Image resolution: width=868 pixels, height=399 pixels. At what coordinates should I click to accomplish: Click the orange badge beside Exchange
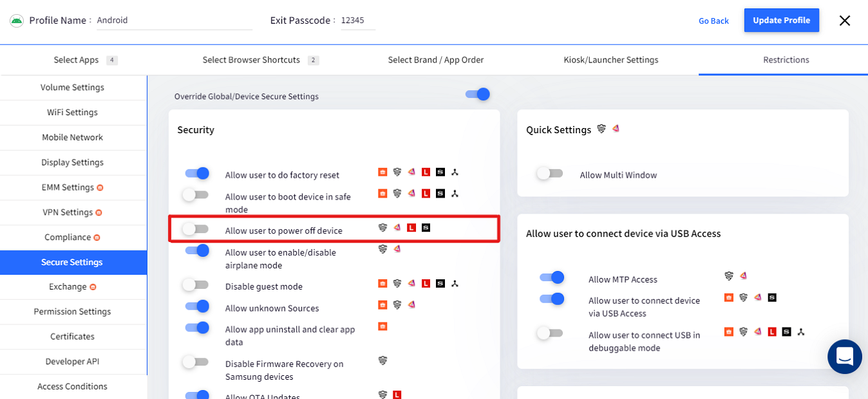93,287
